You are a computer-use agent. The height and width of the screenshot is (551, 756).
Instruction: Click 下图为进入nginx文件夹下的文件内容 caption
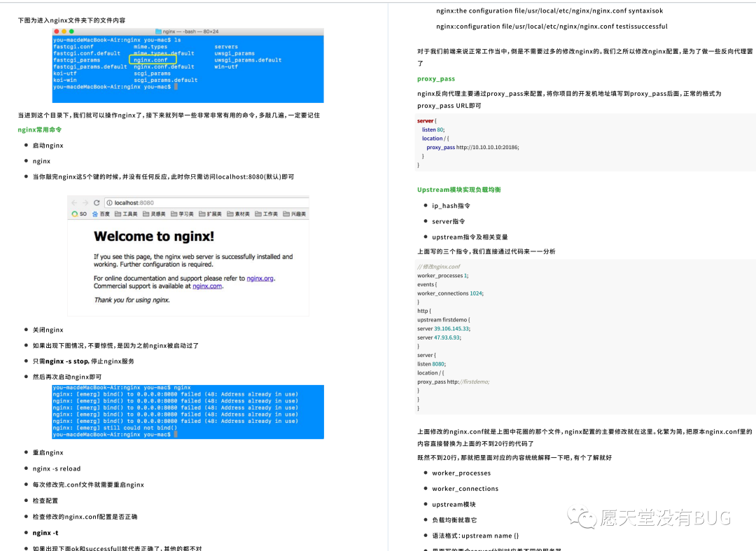pos(72,20)
